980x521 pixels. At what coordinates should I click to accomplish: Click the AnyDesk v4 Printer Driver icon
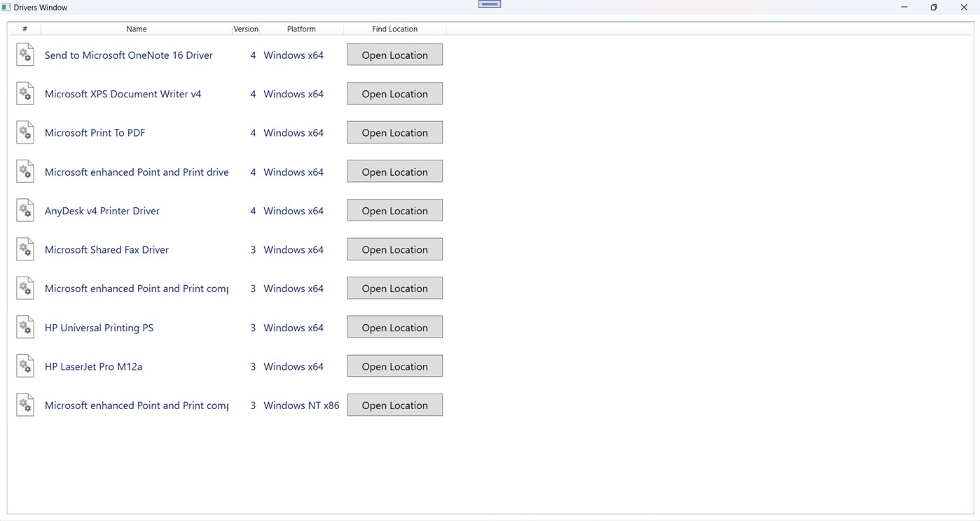coord(25,210)
